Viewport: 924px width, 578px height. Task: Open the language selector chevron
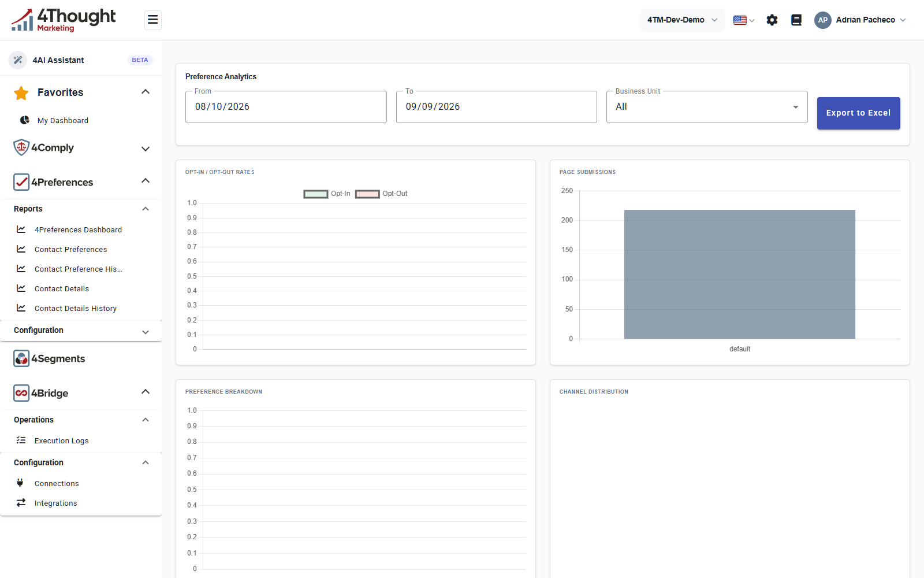[752, 21]
